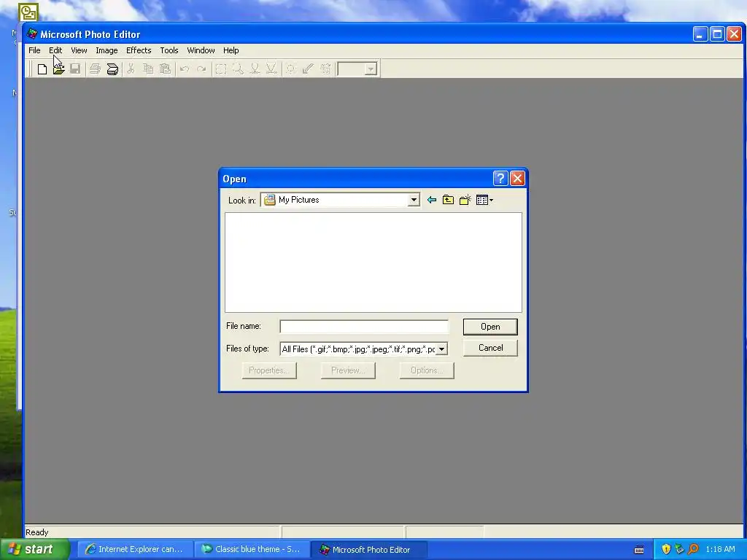This screenshot has width=747, height=560.
Task: Click the question mark Help button in dialog
Action: pos(500,179)
